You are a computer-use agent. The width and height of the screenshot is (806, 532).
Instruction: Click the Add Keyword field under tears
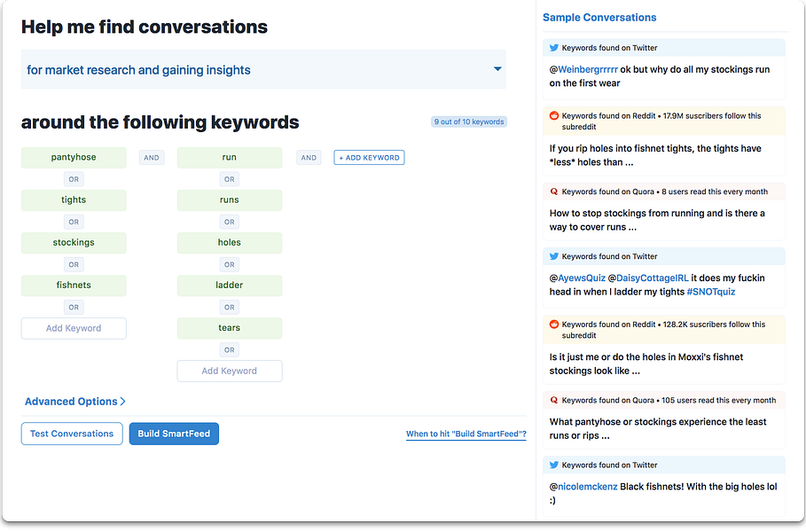point(230,372)
